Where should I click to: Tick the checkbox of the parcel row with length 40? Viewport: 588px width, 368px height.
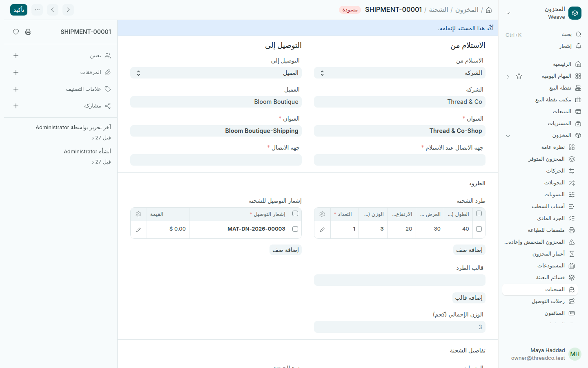pos(479,229)
